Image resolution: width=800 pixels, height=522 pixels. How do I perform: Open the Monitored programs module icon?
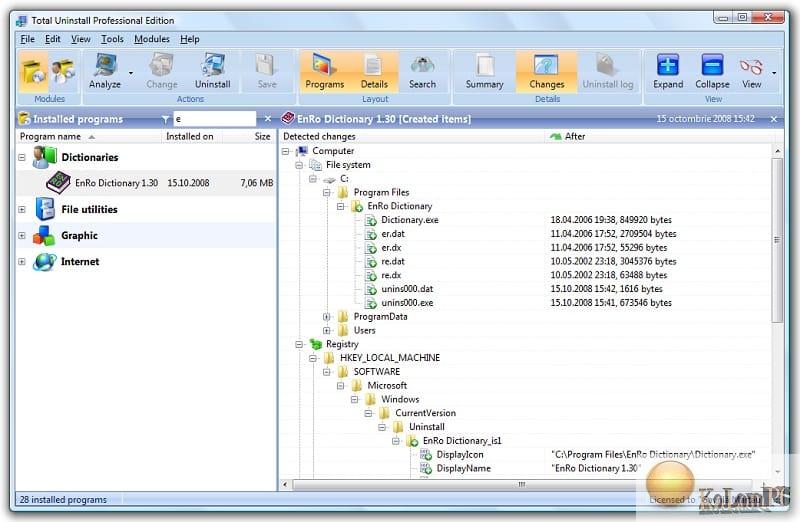click(x=63, y=72)
